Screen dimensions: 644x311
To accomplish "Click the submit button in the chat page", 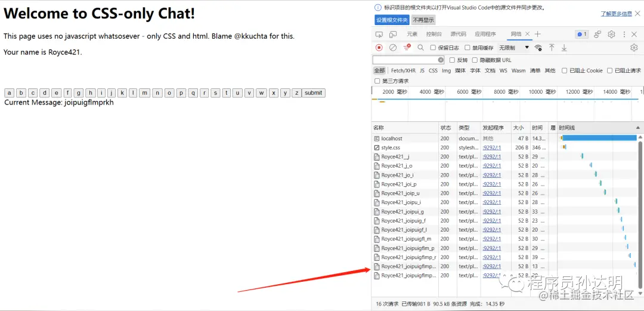I will [314, 93].
